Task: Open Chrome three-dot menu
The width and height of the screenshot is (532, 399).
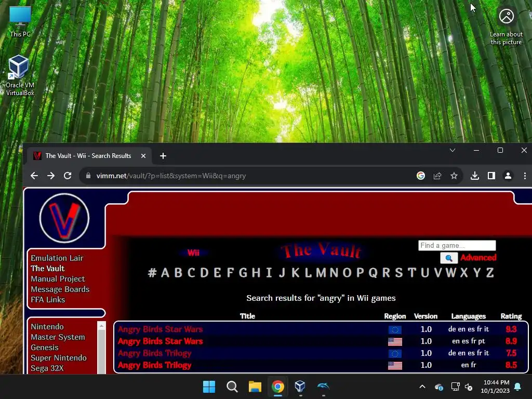Action: point(525,176)
